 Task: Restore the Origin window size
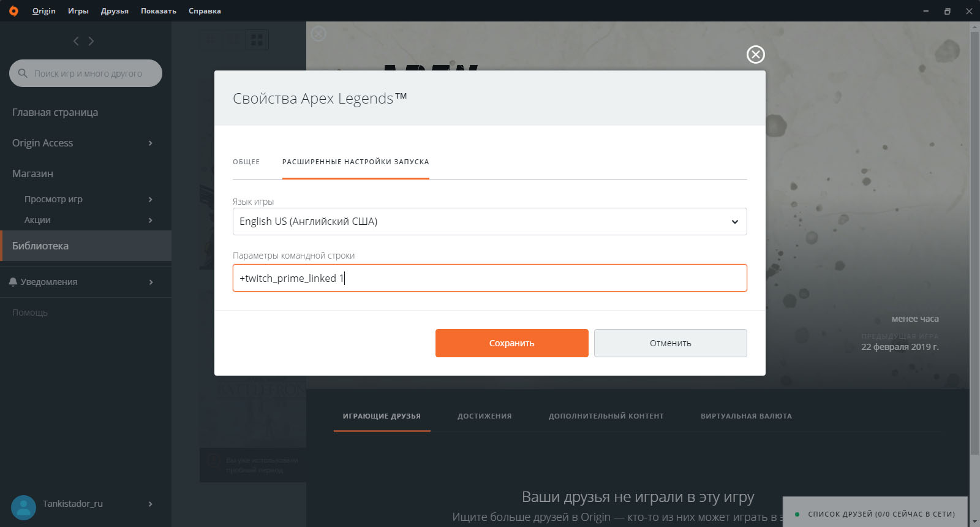tap(947, 11)
